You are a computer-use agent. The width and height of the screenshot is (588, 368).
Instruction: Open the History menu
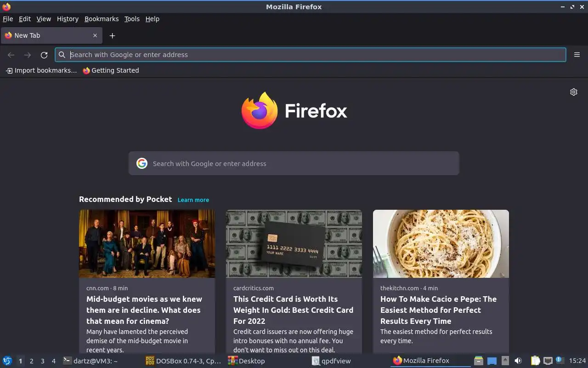pos(68,19)
